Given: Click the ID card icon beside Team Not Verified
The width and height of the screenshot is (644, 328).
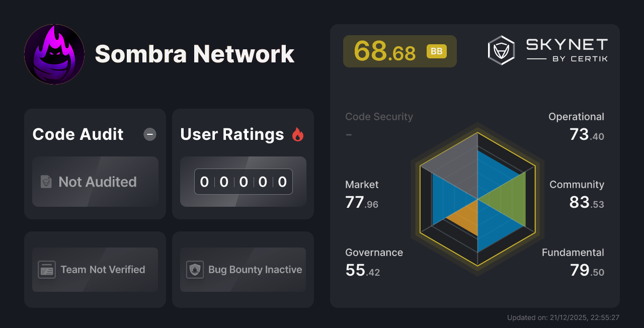Looking at the screenshot, I should (x=47, y=270).
